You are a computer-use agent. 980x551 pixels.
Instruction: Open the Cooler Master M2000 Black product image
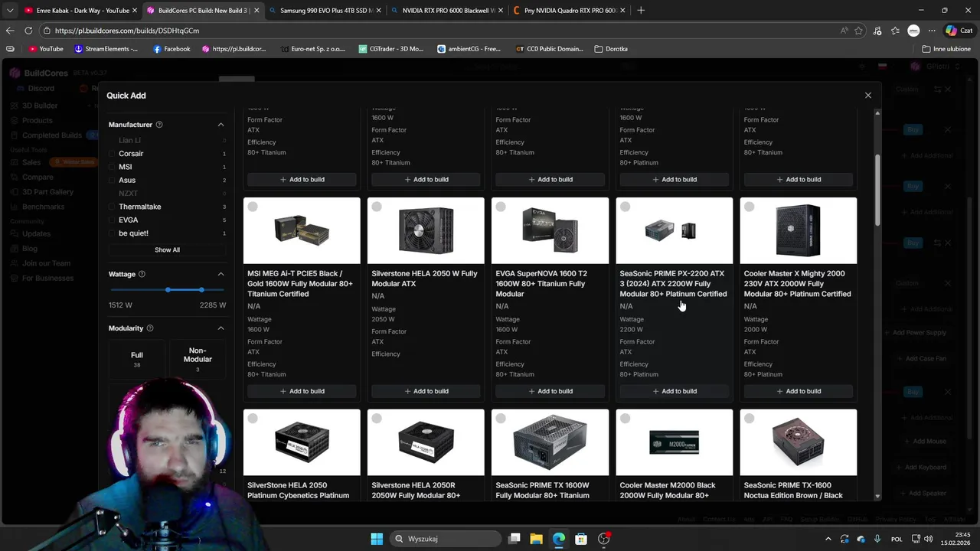coord(674,442)
